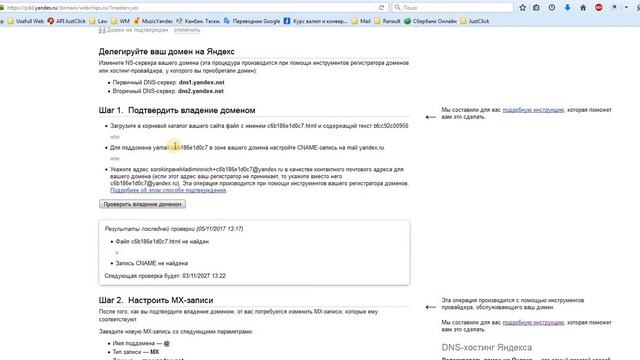The height and width of the screenshot is (360, 640).
Task: Click the отключить link near domain status
Action: 187,30
